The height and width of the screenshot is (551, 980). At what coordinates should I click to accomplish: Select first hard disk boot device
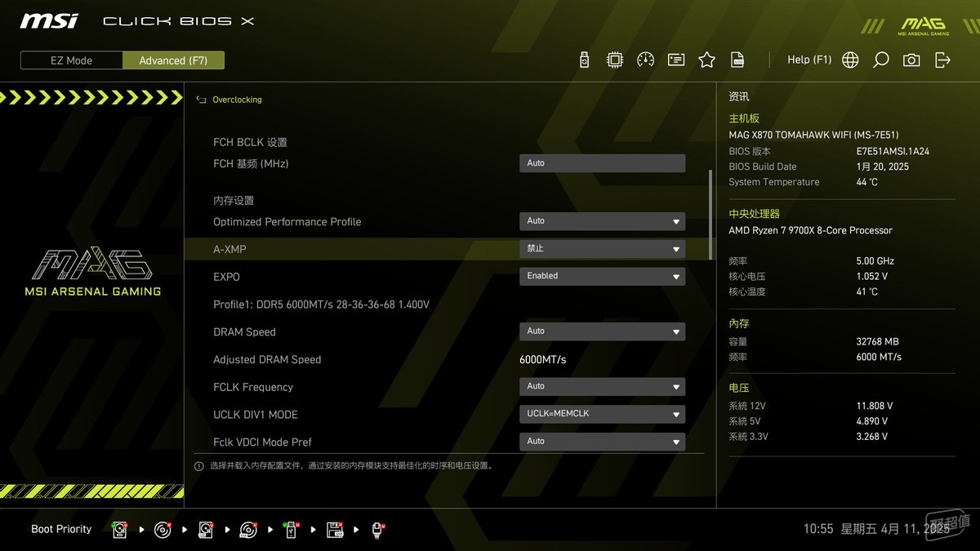pos(120,530)
